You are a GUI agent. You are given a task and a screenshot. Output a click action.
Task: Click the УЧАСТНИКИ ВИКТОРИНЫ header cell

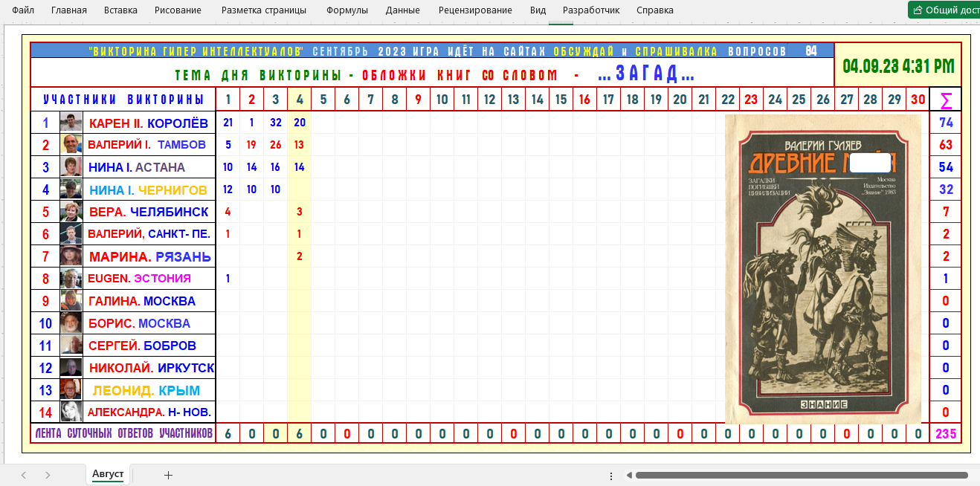[123, 100]
